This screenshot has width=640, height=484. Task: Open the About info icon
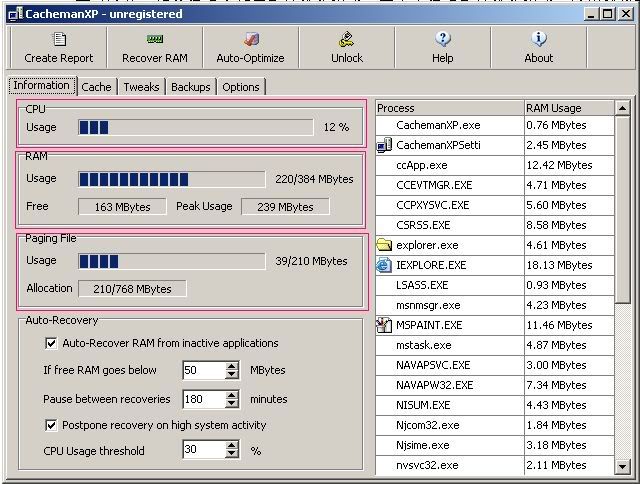click(538, 40)
